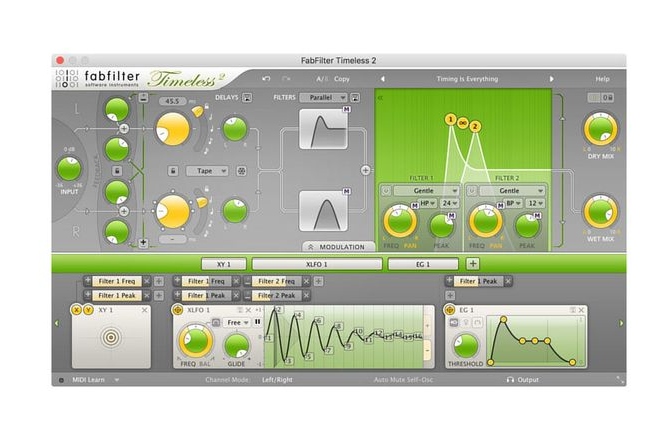Click the DELAYS section presets icon
This screenshot has height=440, width=672.
[x=247, y=98]
